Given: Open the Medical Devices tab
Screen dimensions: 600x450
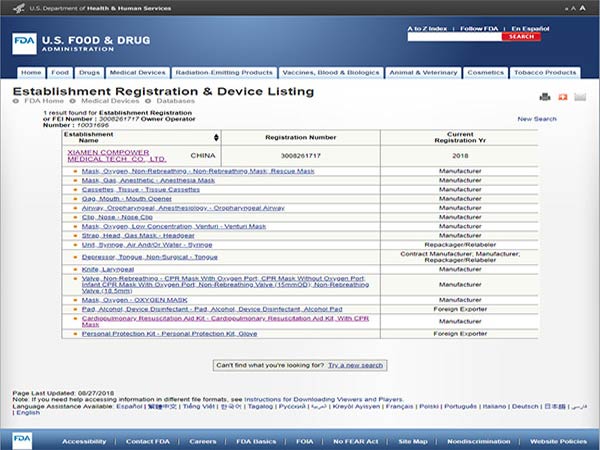Looking at the screenshot, I should 137,73.
